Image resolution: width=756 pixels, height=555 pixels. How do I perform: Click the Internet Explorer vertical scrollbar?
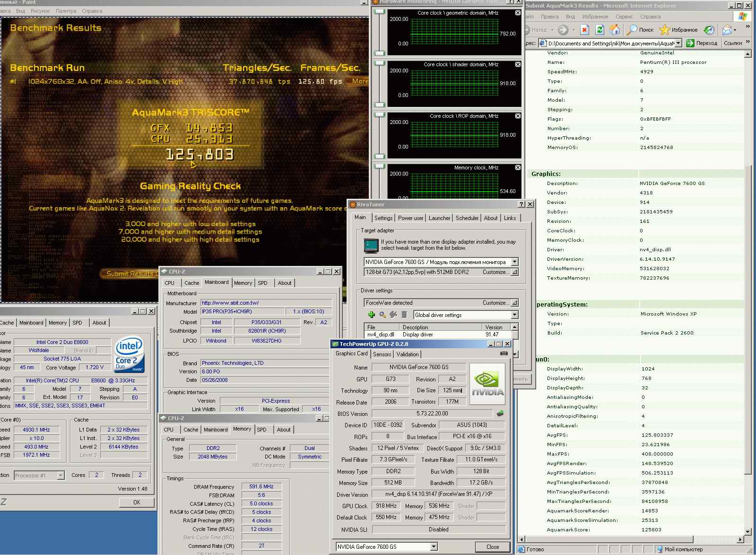click(x=747, y=292)
